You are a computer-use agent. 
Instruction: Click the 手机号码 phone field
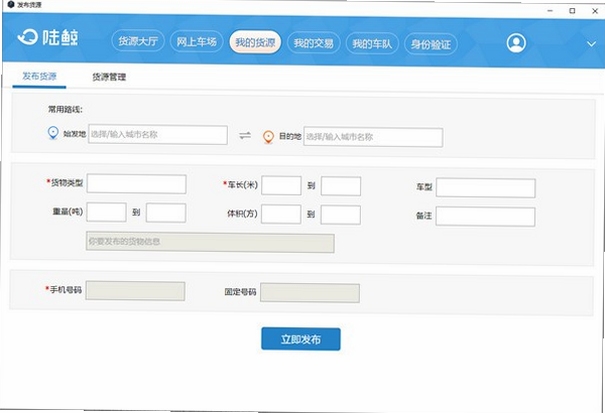(x=135, y=291)
